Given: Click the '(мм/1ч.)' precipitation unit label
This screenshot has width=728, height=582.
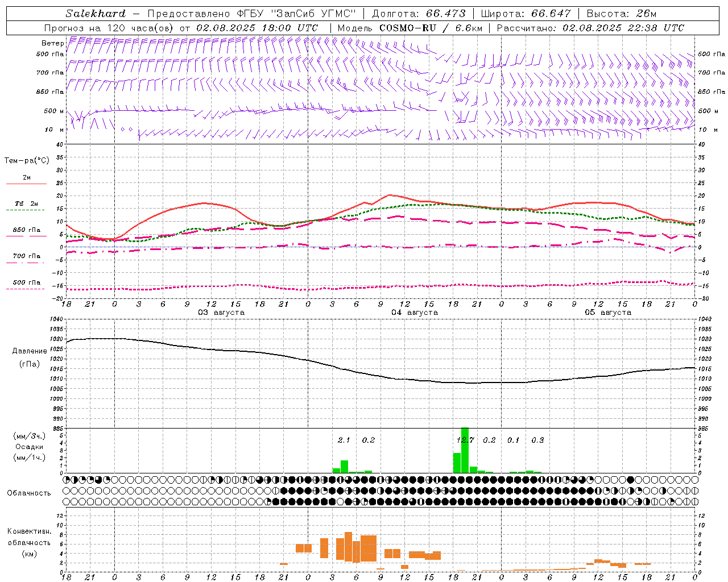Looking at the screenshot, I should 30,458.
